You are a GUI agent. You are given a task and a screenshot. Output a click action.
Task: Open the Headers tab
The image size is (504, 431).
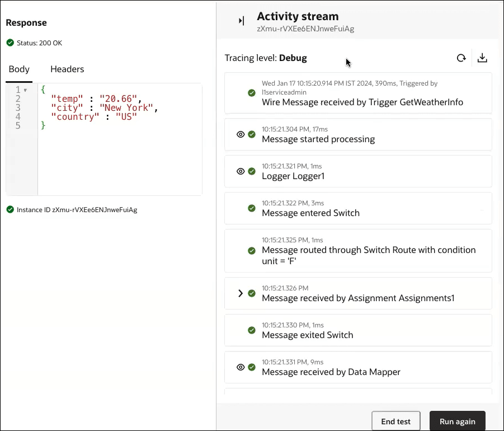pos(67,69)
